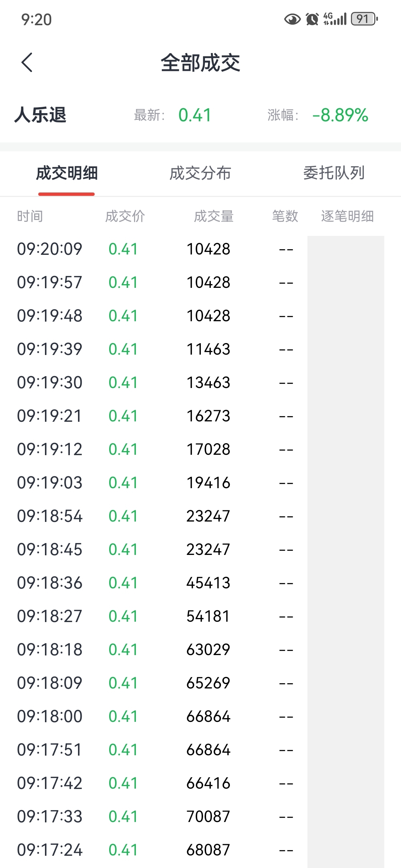Tap the 时间 column header
The image size is (401, 868).
tap(30, 216)
